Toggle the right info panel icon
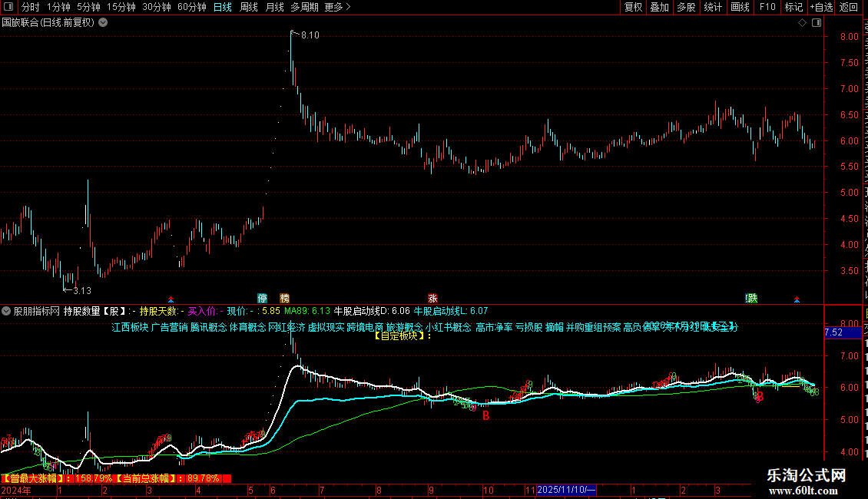 tap(817, 23)
